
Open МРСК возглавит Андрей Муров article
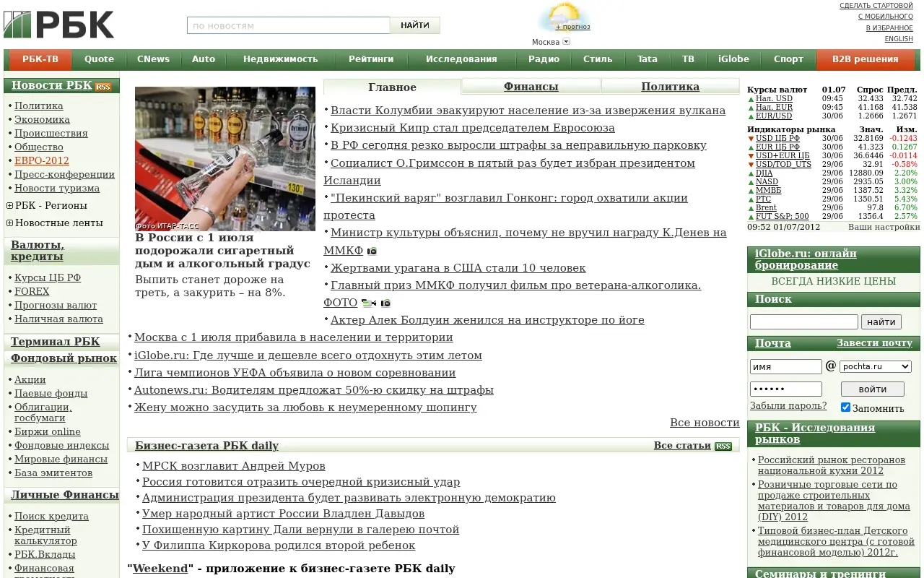[x=234, y=466]
